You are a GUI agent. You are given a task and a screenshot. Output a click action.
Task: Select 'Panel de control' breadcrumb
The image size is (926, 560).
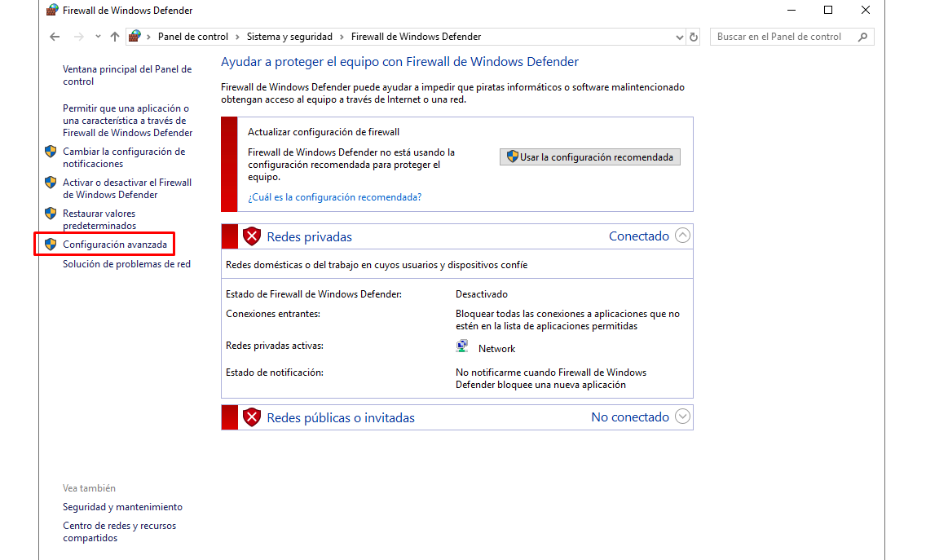pyautogui.click(x=192, y=37)
